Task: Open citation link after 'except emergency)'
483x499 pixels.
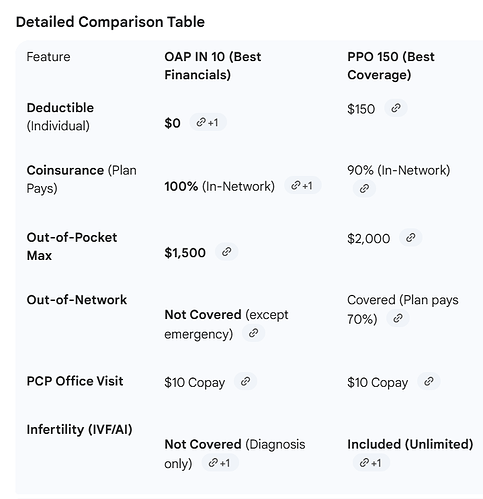Action: point(253,333)
